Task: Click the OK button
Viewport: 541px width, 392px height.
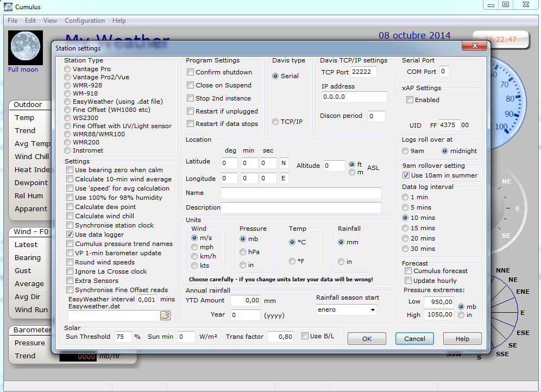Action: click(x=367, y=339)
